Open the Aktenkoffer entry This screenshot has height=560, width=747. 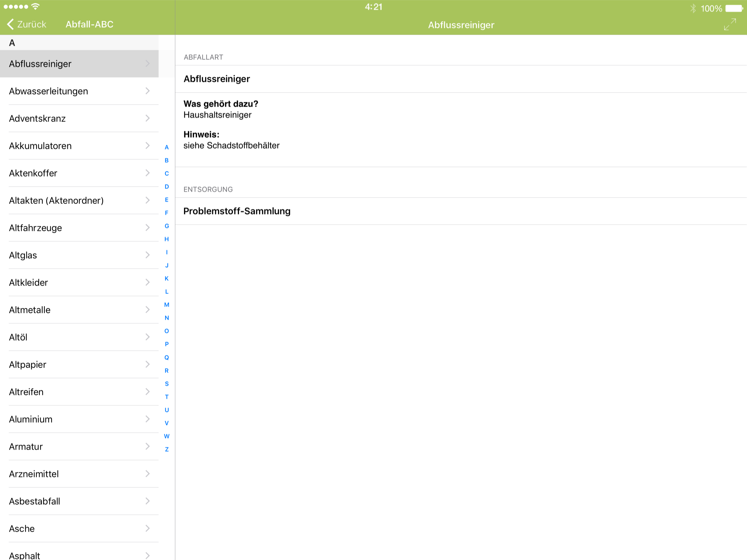[79, 173]
